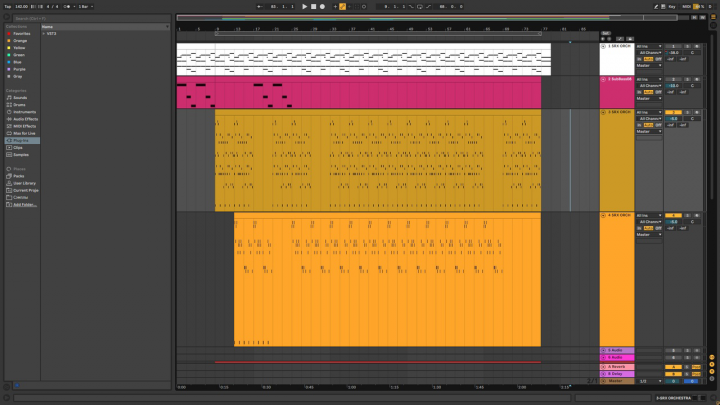The height and width of the screenshot is (405, 720).
Task: Fold track 2 SubBass
Action: [603, 79]
